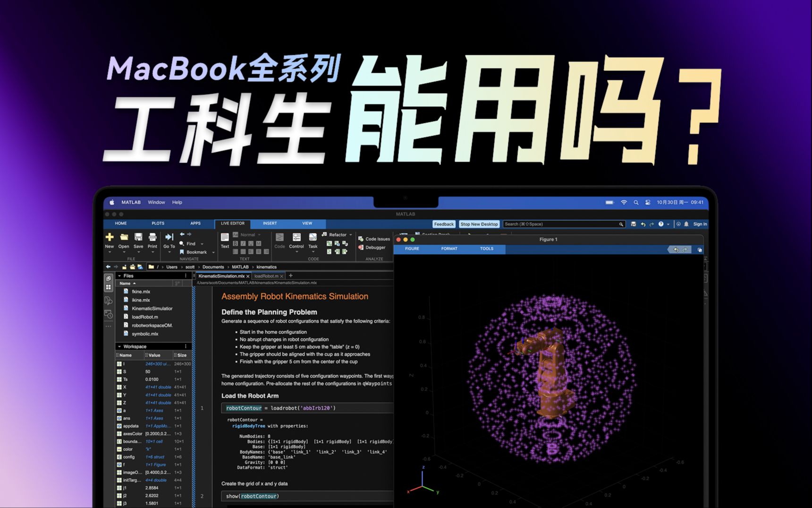Click the italic formatting icon
This screenshot has height=508, width=812.
tap(243, 243)
